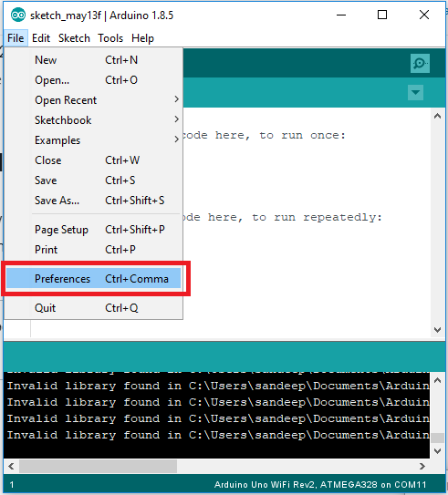Image resolution: width=448 pixels, height=495 pixels.
Task: Click console scrollbar up arrow
Action: click(438, 380)
